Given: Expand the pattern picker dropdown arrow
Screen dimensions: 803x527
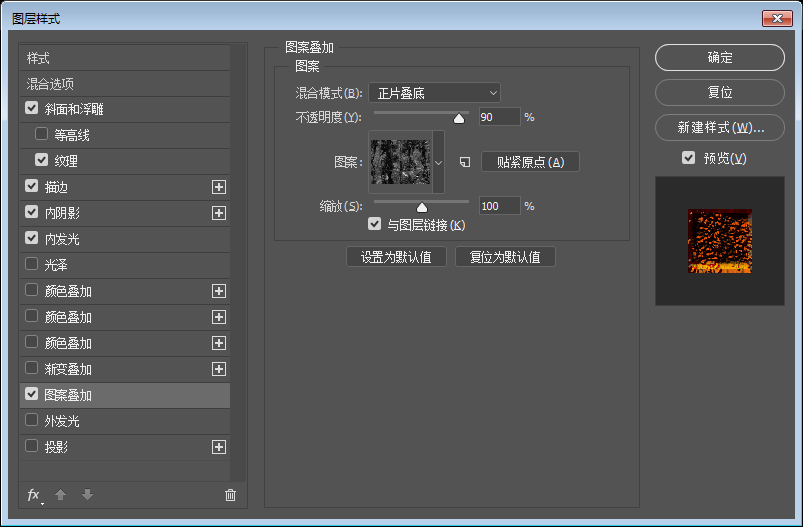Looking at the screenshot, I should coord(438,162).
